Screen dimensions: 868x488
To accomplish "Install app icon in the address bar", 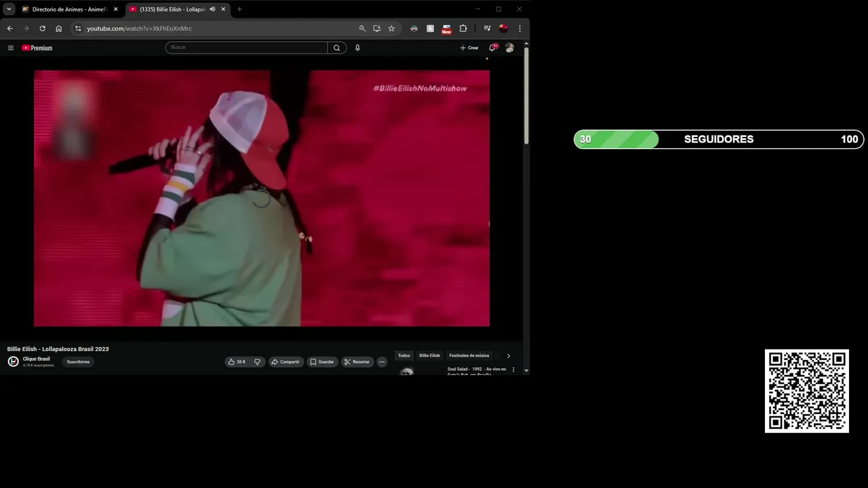I will coord(376,28).
